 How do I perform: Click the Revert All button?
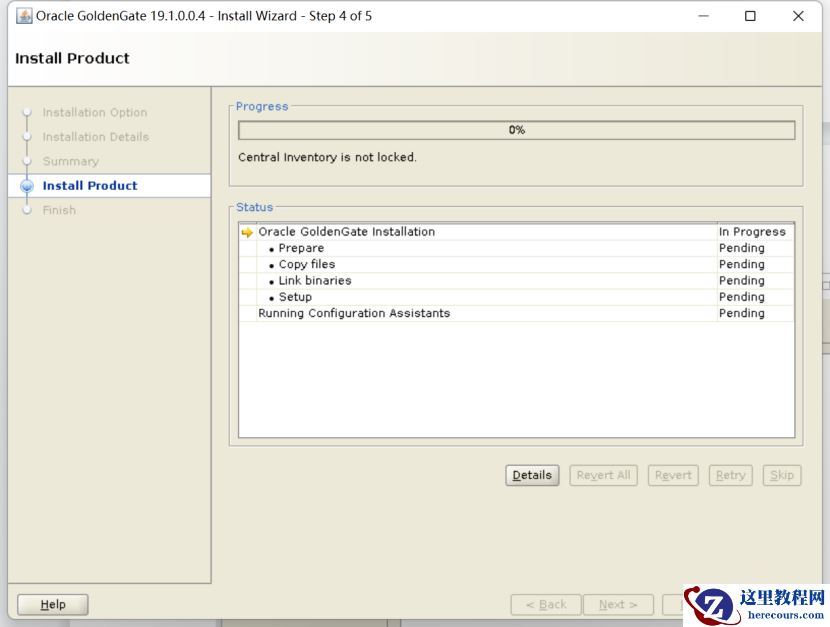603,475
